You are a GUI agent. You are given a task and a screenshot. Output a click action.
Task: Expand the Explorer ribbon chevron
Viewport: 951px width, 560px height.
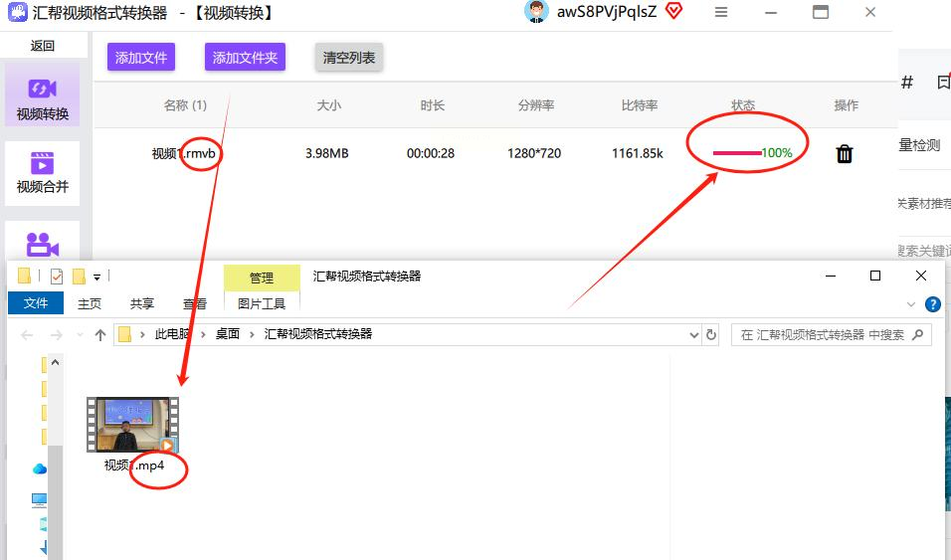click(911, 304)
